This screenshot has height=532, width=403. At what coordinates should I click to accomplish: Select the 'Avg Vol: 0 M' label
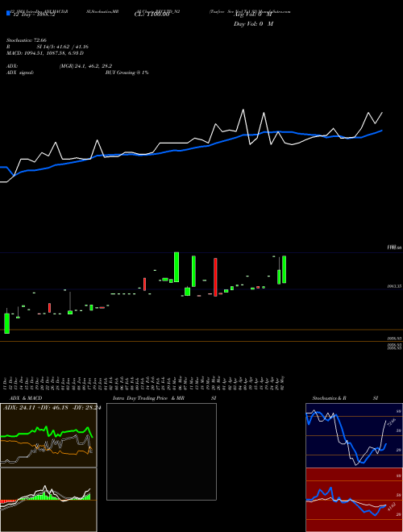[x=253, y=15]
